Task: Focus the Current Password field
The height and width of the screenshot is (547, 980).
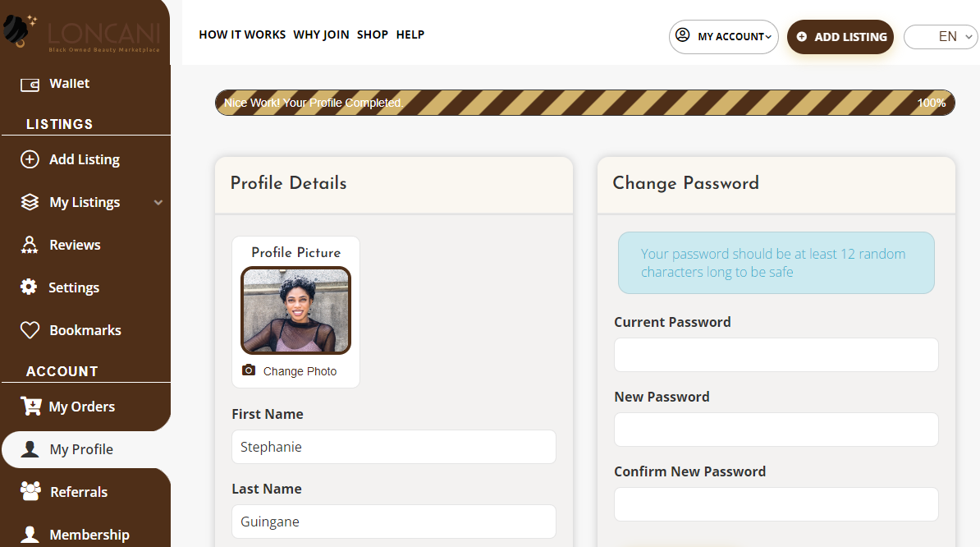Action: point(776,355)
